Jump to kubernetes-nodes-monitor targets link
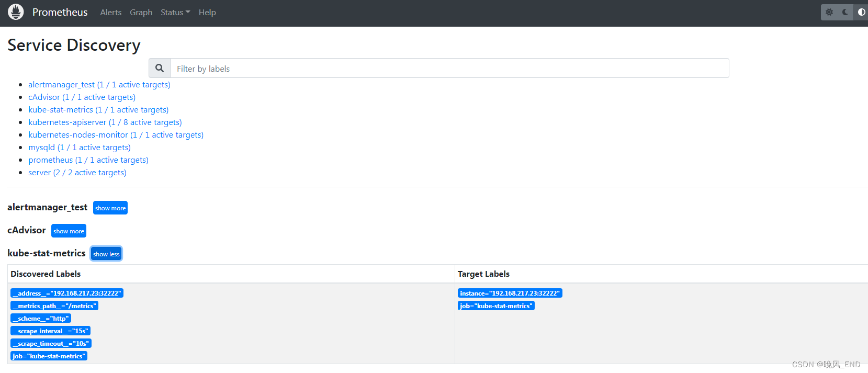Viewport: 868px width, 373px height. point(116,135)
